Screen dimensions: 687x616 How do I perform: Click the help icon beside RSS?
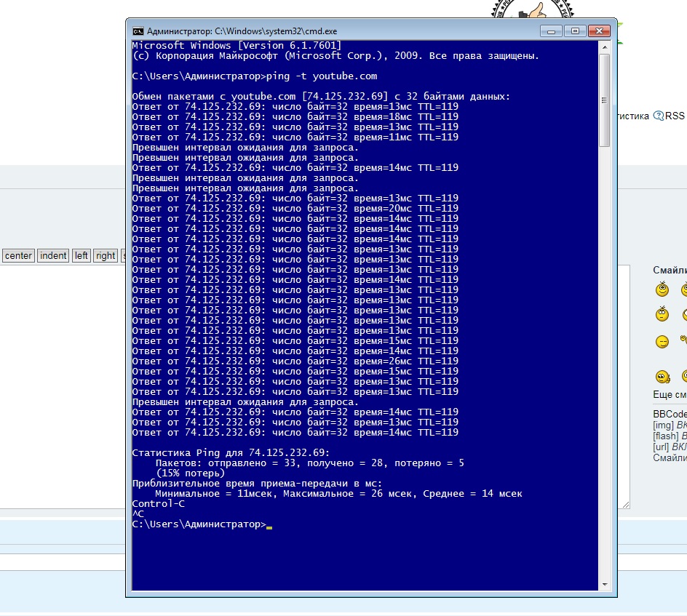pos(658,116)
